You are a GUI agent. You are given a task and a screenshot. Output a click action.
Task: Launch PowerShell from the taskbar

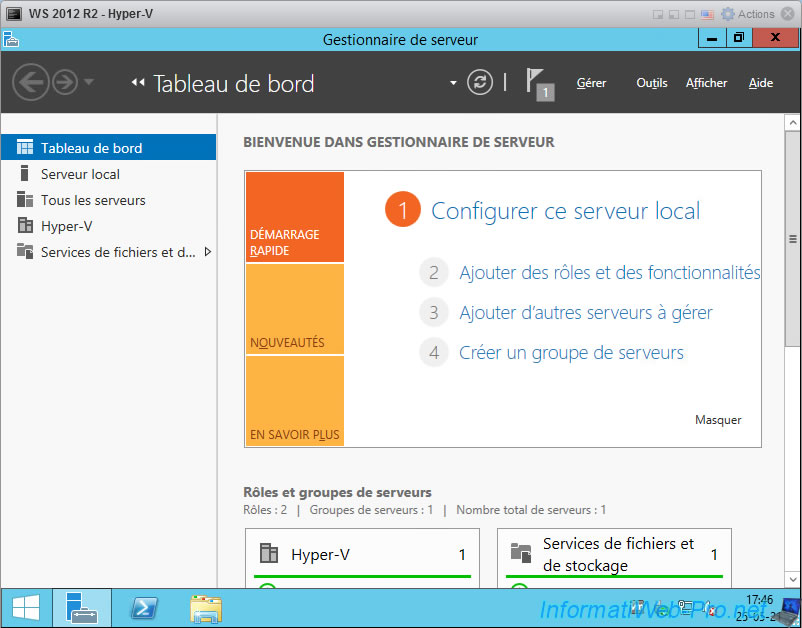[143, 609]
